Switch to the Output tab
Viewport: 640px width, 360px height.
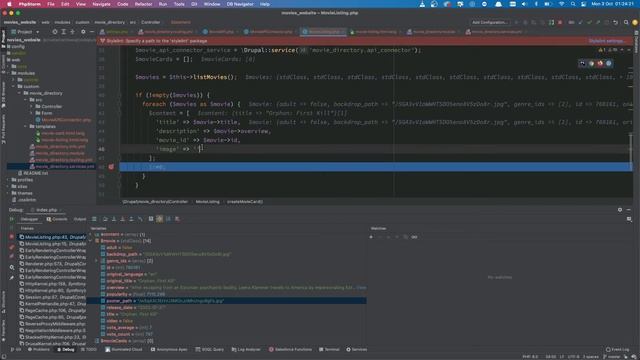click(x=80, y=219)
